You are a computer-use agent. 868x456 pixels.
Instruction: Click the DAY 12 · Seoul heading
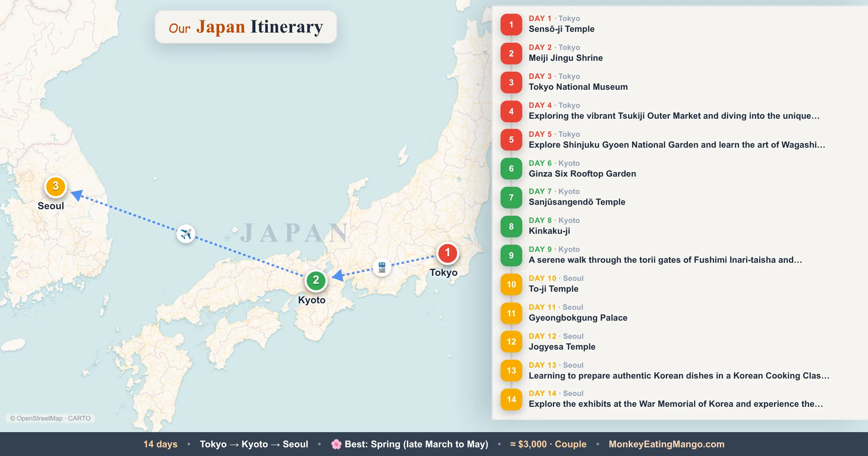point(556,336)
